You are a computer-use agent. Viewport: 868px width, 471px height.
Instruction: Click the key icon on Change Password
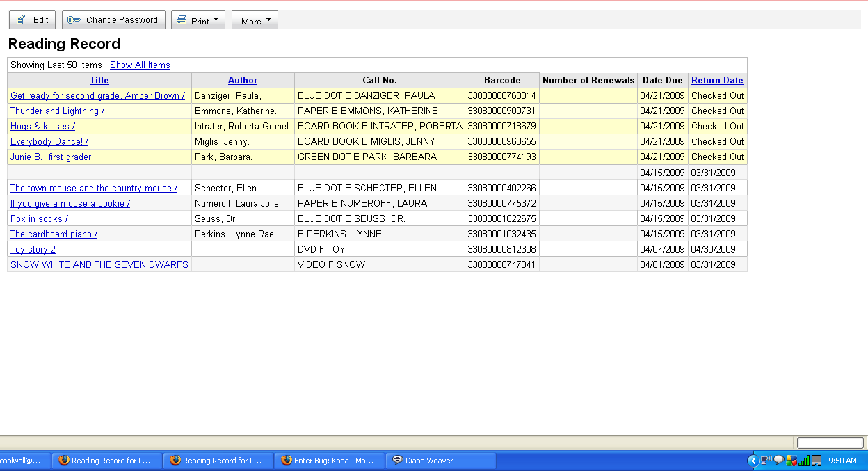click(74, 20)
